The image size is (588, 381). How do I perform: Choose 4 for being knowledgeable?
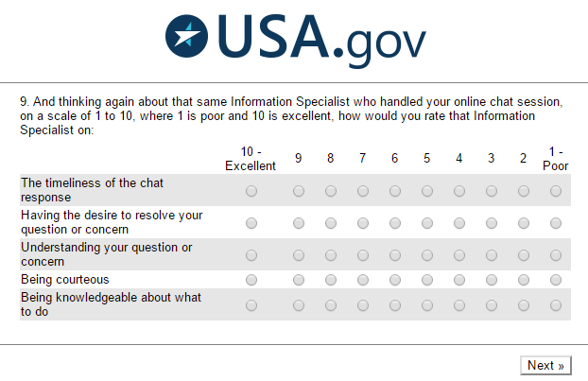point(459,305)
